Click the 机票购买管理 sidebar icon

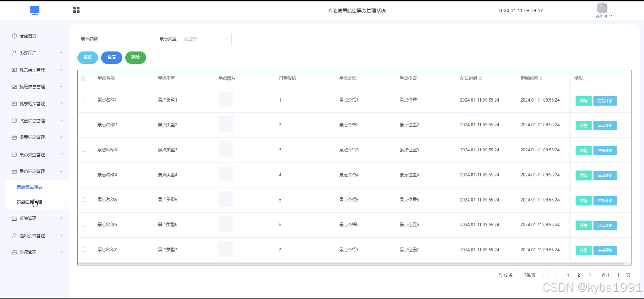[x=14, y=103]
